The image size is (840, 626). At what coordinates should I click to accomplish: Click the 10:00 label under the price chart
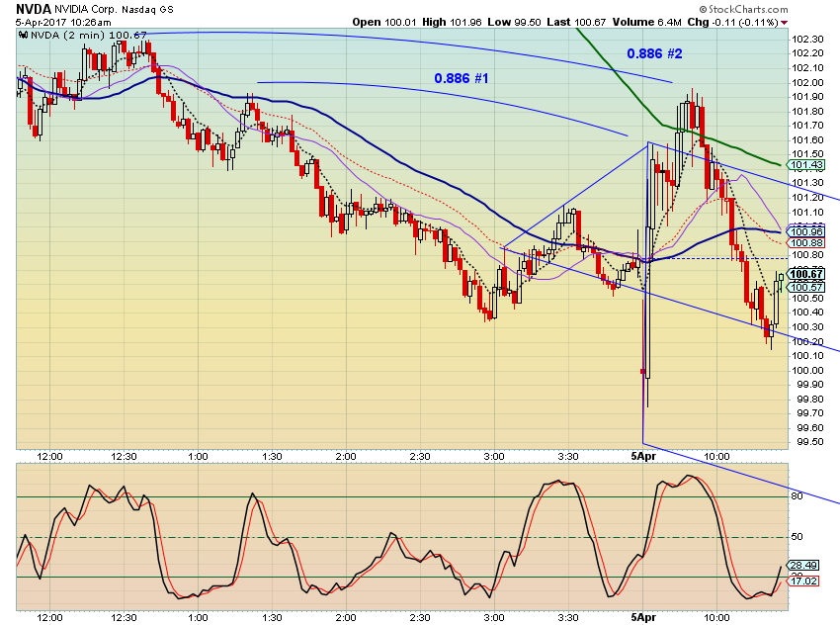click(x=716, y=457)
